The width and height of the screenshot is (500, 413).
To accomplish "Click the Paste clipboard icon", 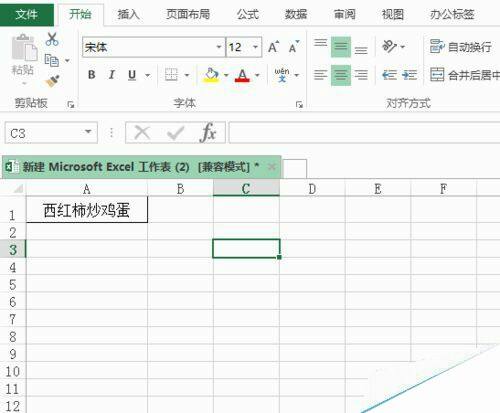I will click(x=24, y=48).
